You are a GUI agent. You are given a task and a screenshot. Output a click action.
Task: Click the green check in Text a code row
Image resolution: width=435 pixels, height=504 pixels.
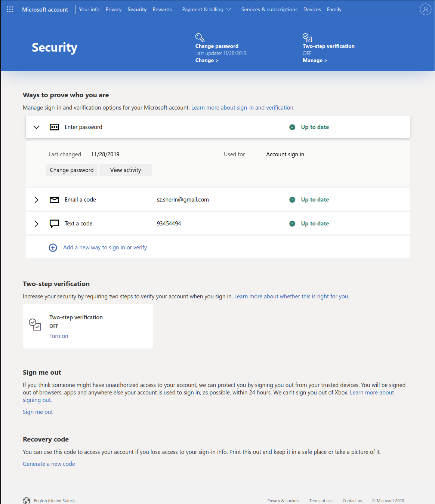292,224
